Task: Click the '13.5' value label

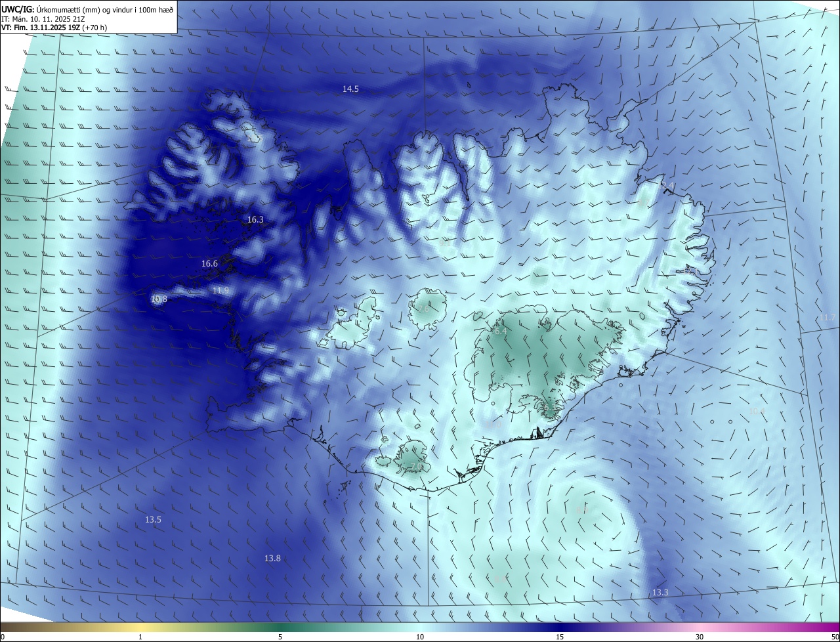Action: pos(153,519)
